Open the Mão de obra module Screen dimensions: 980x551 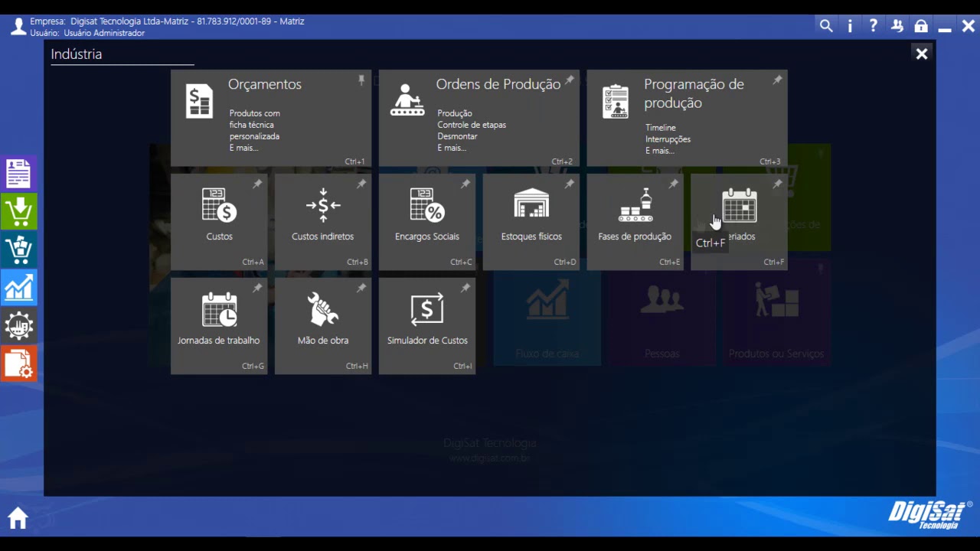click(x=323, y=326)
